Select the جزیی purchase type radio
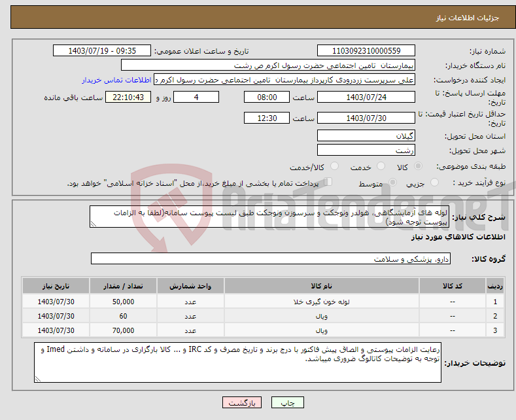This screenshot has width=516, height=420. click(x=434, y=183)
